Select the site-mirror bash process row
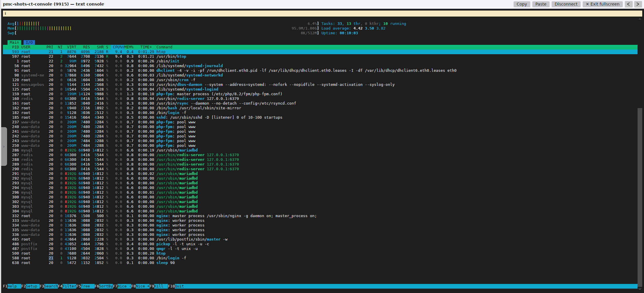The height and width of the screenshot is (293, 644). coord(320,108)
